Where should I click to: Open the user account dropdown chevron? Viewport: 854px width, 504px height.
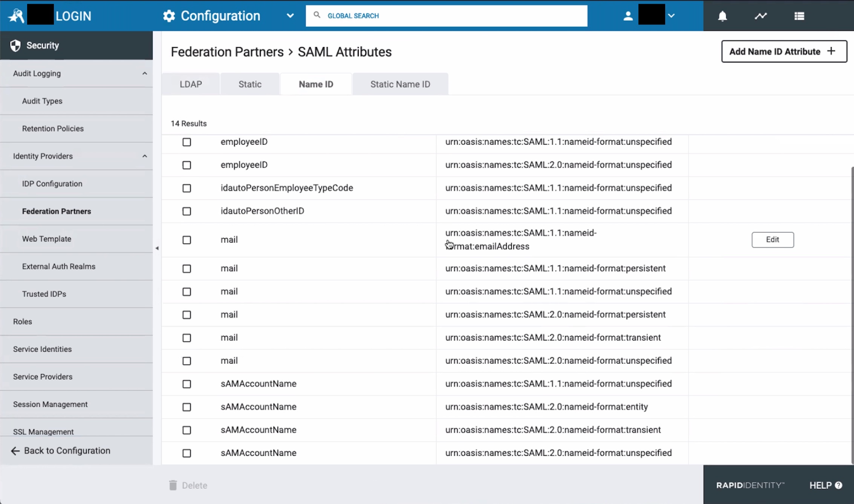pos(672,16)
